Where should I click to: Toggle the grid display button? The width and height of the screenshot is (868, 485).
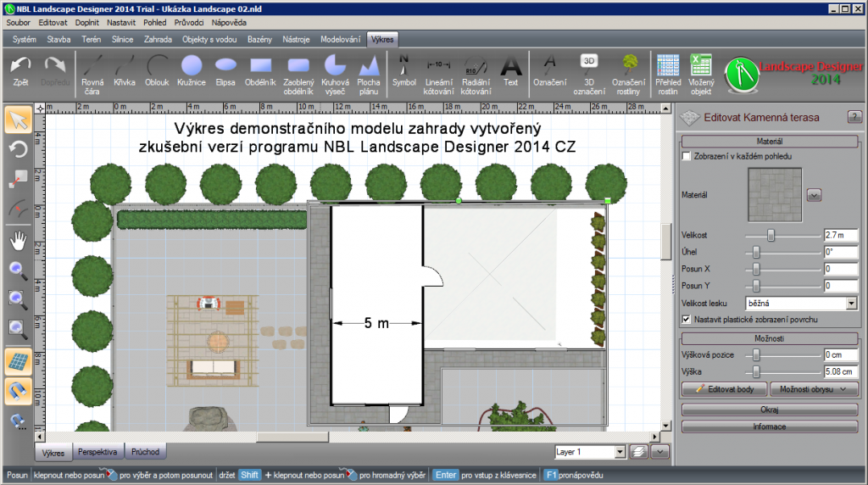tap(19, 361)
